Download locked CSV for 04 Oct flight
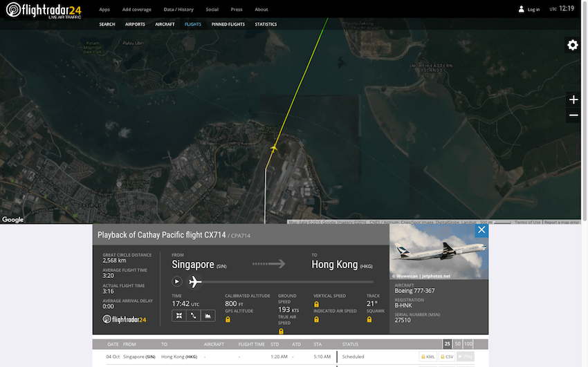 447,357
